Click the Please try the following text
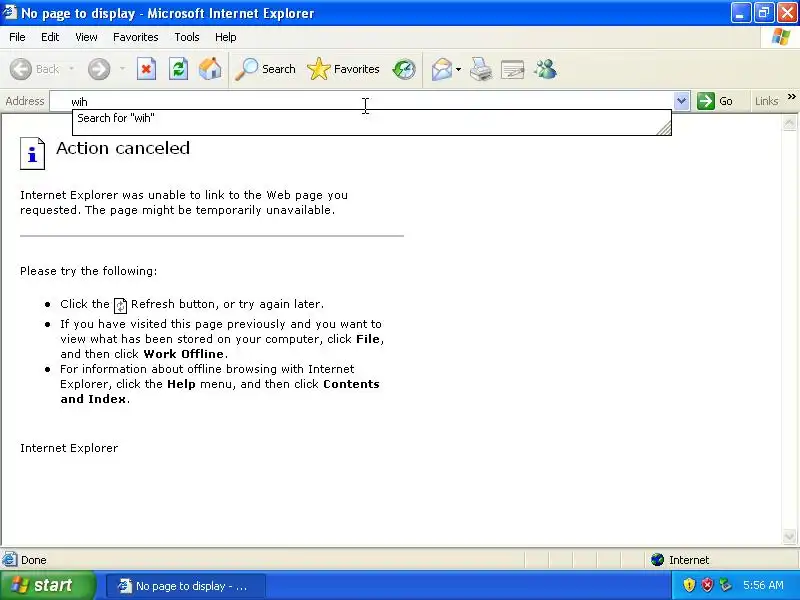The height and width of the screenshot is (600, 800). click(x=88, y=271)
